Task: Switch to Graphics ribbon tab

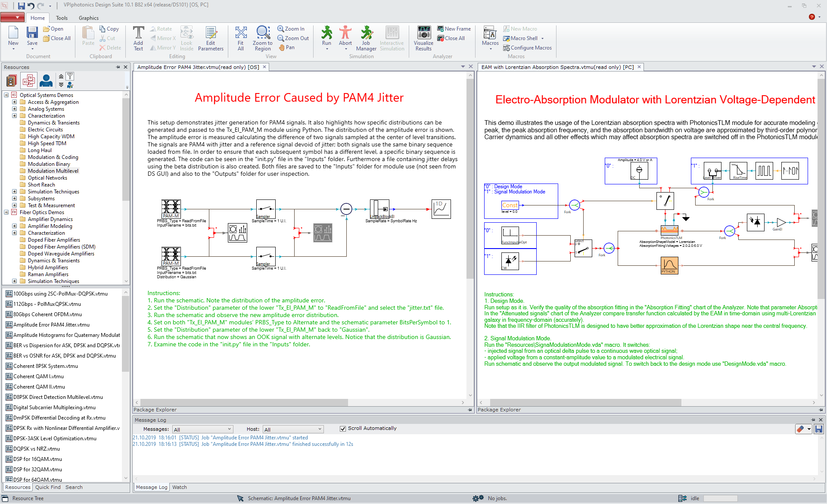Action: [88, 18]
